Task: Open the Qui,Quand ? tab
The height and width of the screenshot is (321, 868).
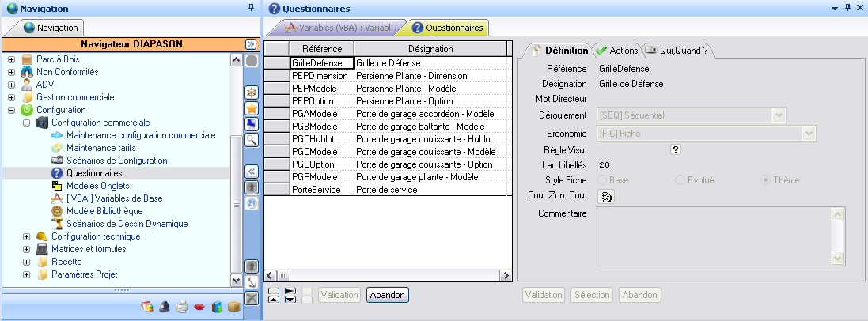Action: pos(677,51)
